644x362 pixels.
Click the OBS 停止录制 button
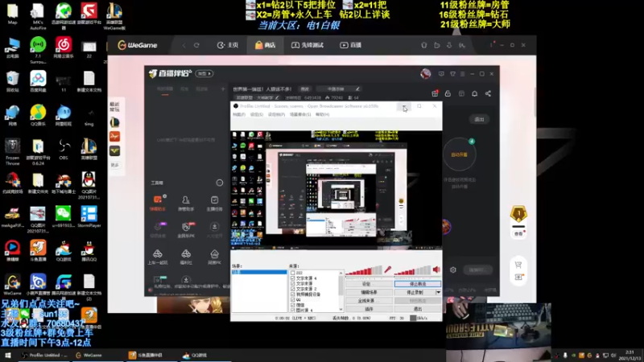click(415, 292)
